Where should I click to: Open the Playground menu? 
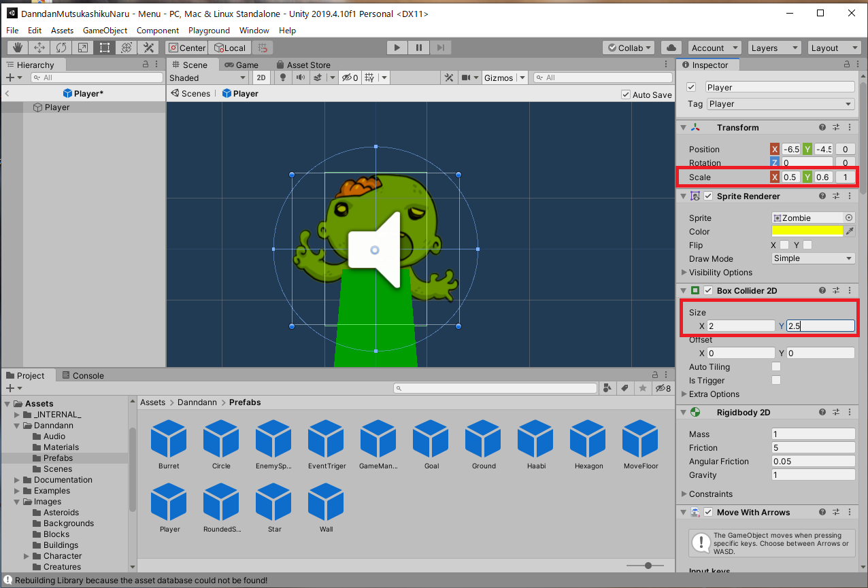[x=209, y=30]
